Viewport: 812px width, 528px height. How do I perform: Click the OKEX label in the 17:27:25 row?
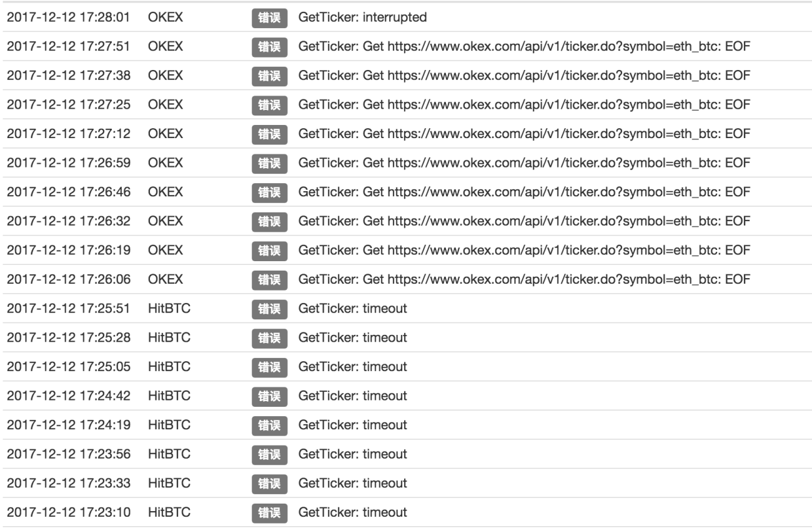click(166, 105)
